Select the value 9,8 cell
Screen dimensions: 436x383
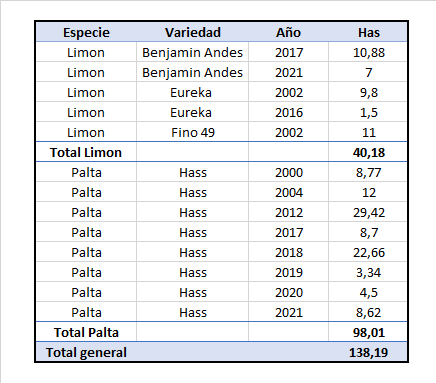tap(368, 92)
